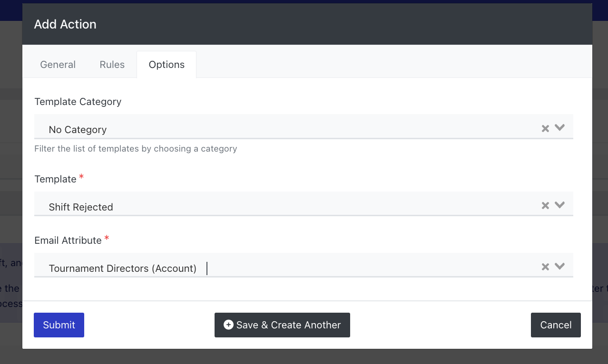Click the template filter help text

click(136, 149)
